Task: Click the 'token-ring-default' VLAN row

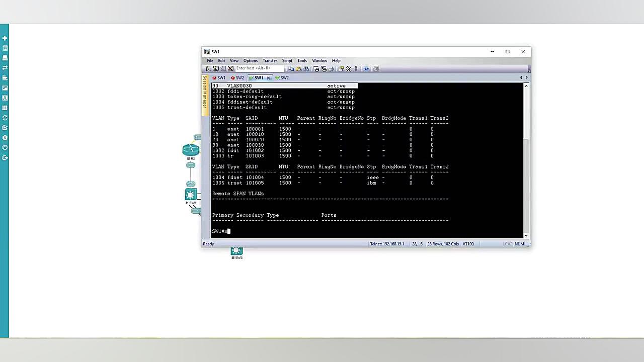Action: click(283, 97)
